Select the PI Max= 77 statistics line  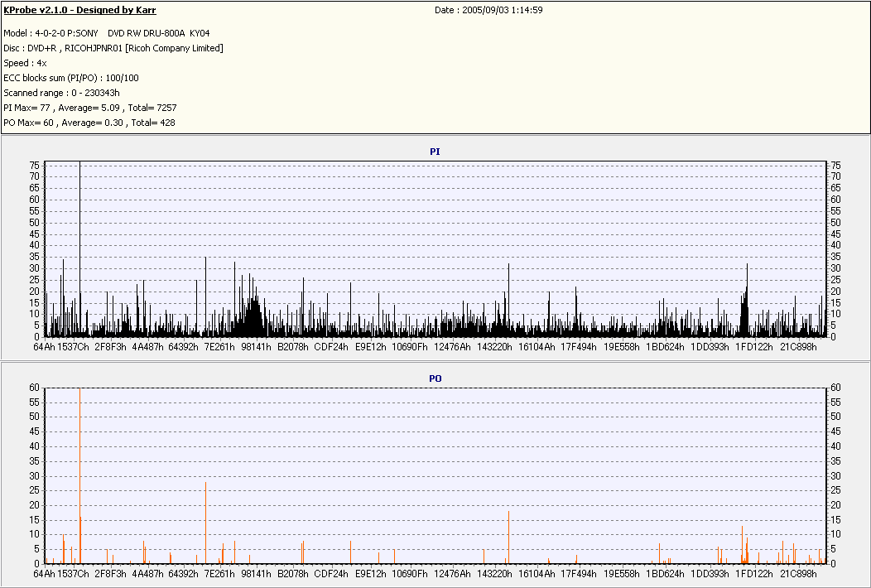click(90, 108)
